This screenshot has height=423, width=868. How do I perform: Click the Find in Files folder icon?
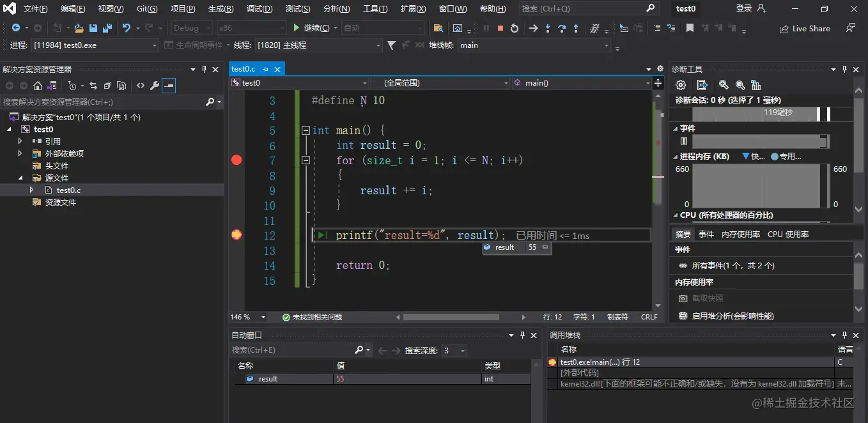[438, 28]
